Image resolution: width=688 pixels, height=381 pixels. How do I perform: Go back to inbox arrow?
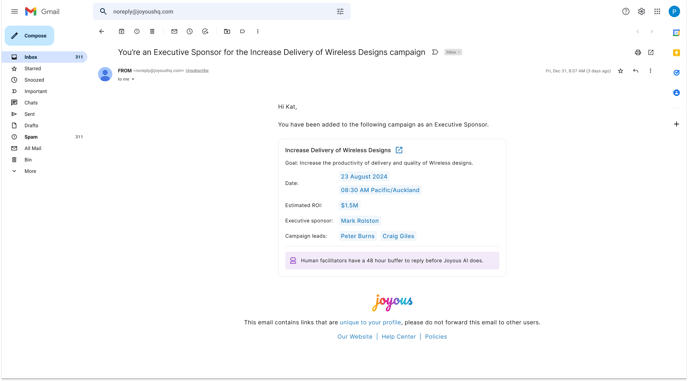coord(102,32)
